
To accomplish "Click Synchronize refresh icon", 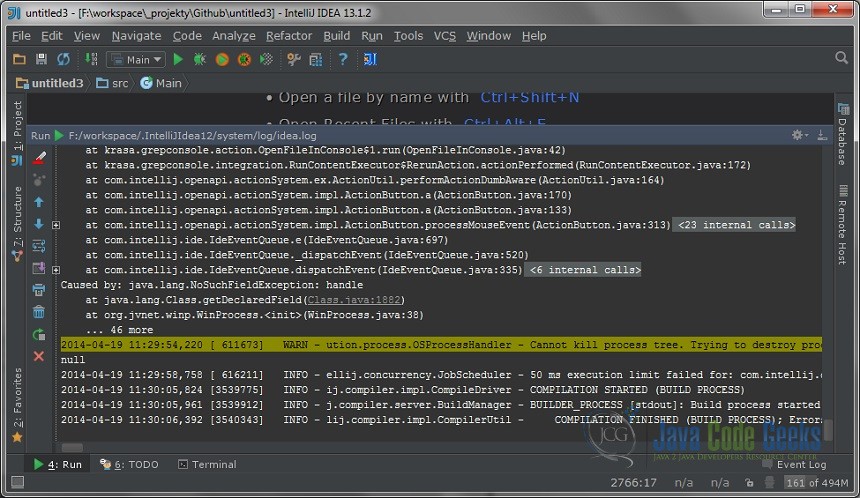I will (x=64, y=59).
